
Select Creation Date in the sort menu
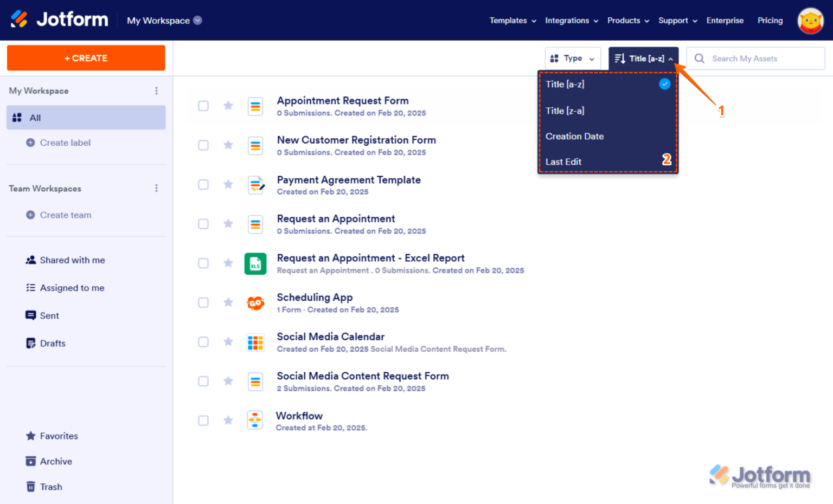coord(574,136)
